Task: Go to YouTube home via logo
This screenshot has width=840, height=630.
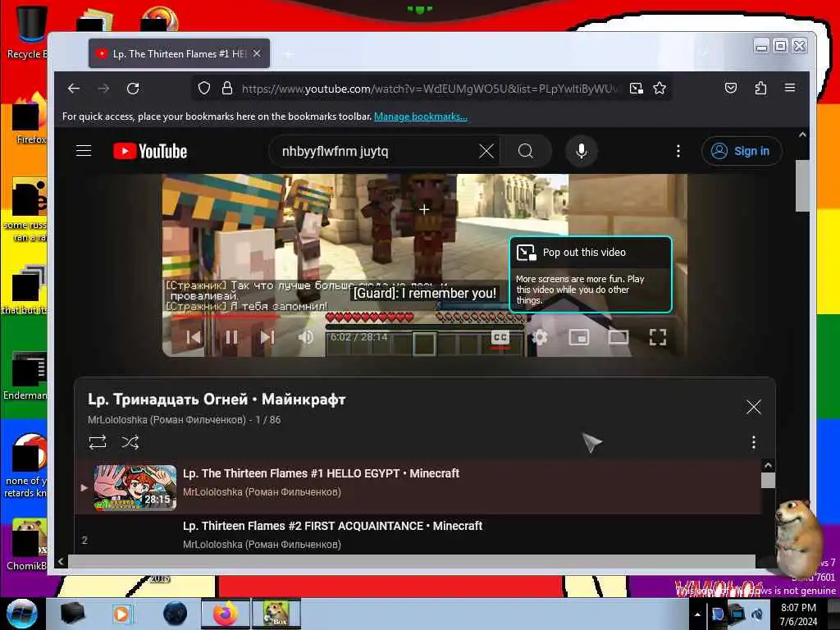Action: click(x=150, y=152)
